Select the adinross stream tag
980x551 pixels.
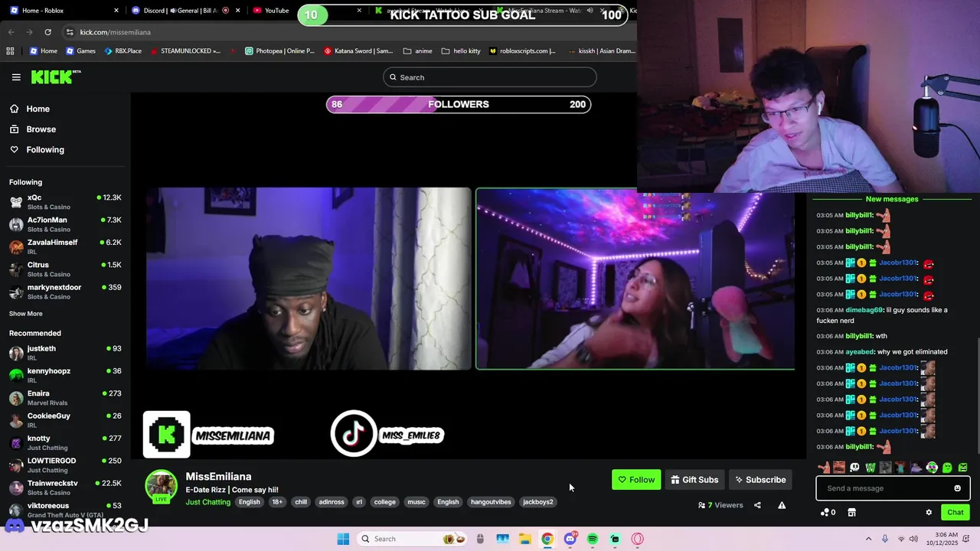point(332,502)
